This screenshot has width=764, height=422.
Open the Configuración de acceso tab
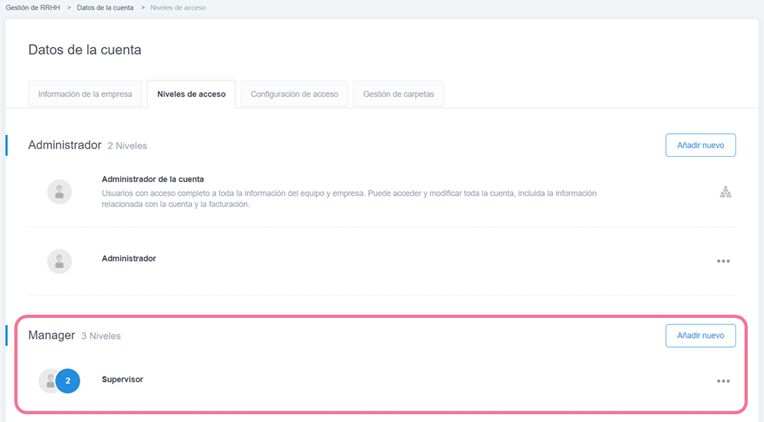pos(294,95)
